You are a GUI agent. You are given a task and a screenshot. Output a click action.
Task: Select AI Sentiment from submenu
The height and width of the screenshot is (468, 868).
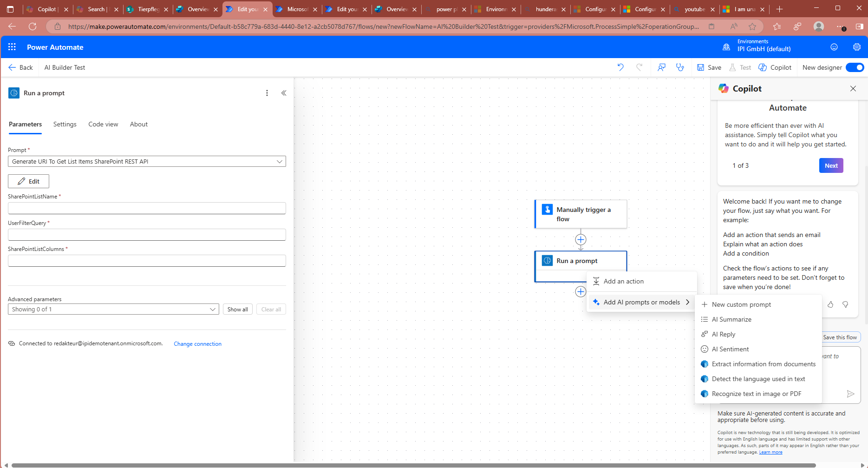coord(758,349)
